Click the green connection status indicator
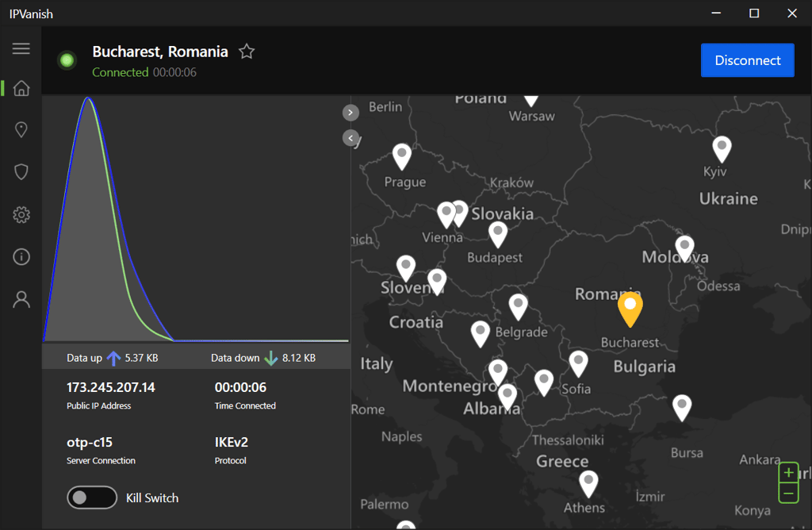Image resolution: width=812 pixels, height=530 pixels. tap(67, 60)
